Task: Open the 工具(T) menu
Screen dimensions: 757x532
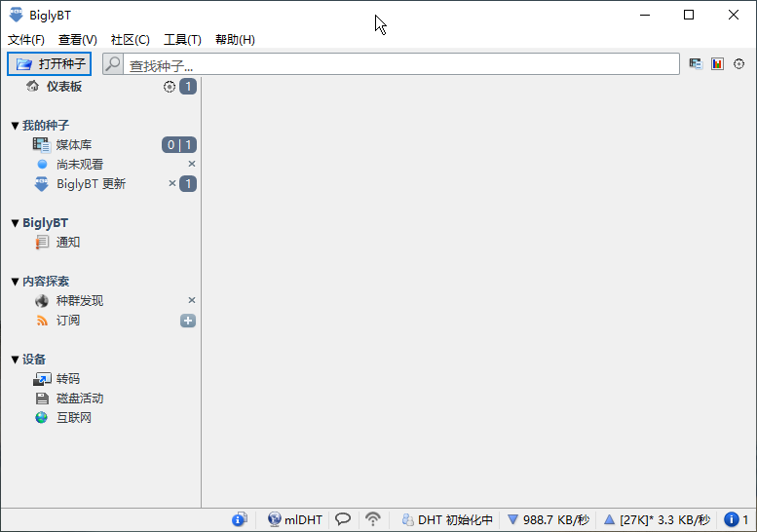Action: point(182,40)
